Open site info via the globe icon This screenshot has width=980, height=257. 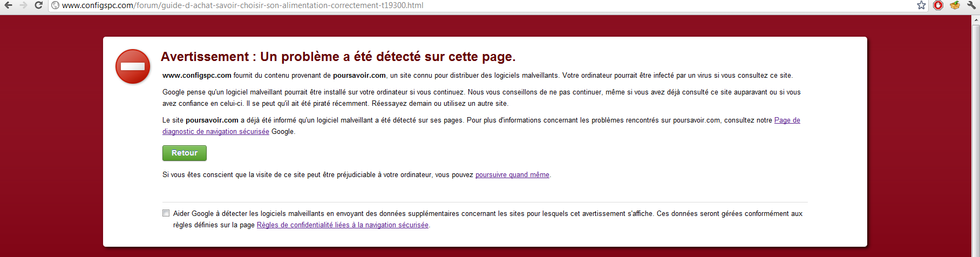click(x=55, y=5)
